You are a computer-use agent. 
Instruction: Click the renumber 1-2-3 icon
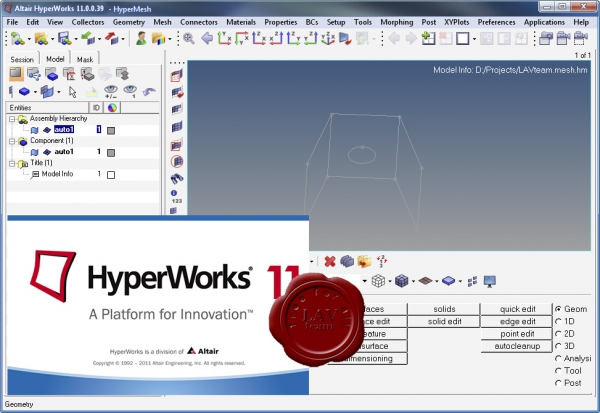tap(382, 261)
